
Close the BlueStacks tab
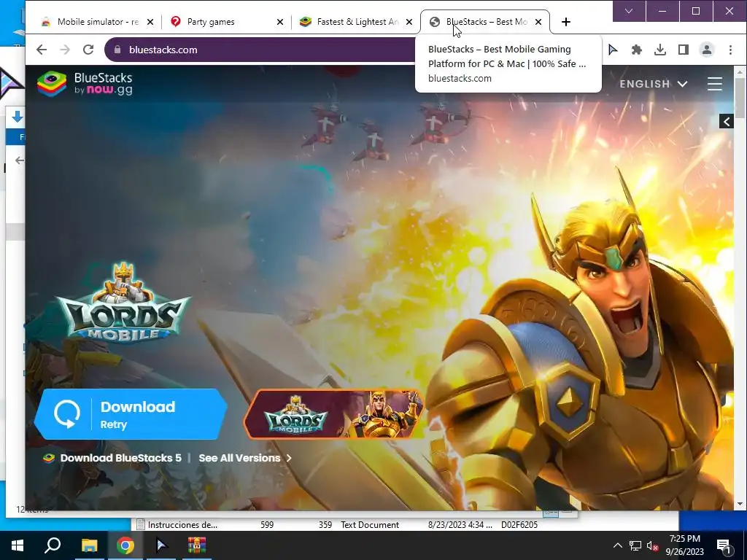[x=538, y=22]
